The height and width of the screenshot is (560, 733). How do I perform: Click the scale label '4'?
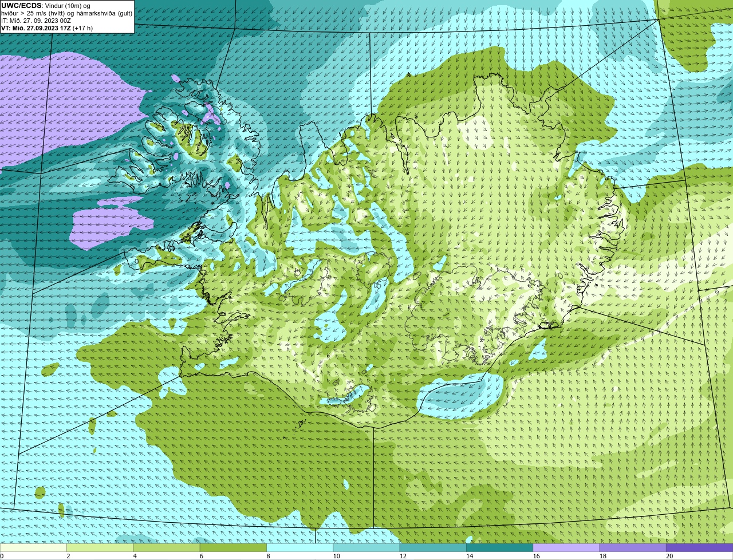click(x=135, y=556)
